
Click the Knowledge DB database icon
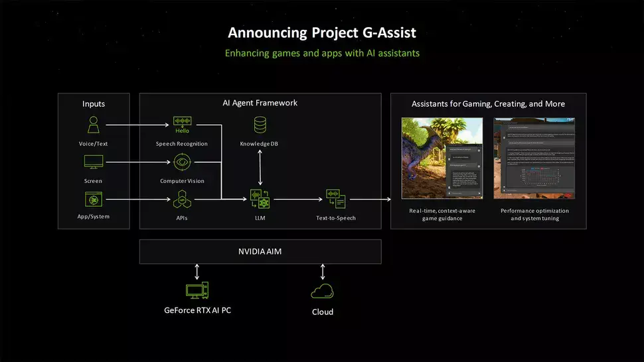pos(260,125)
